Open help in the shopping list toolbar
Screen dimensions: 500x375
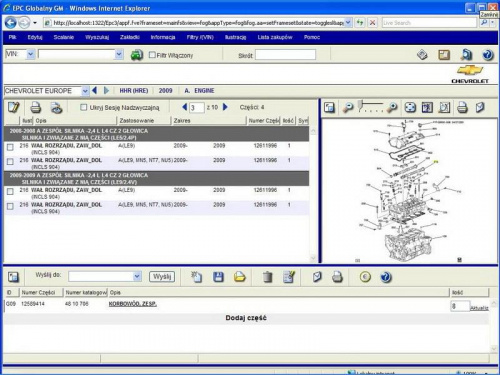tap(386, 277)
